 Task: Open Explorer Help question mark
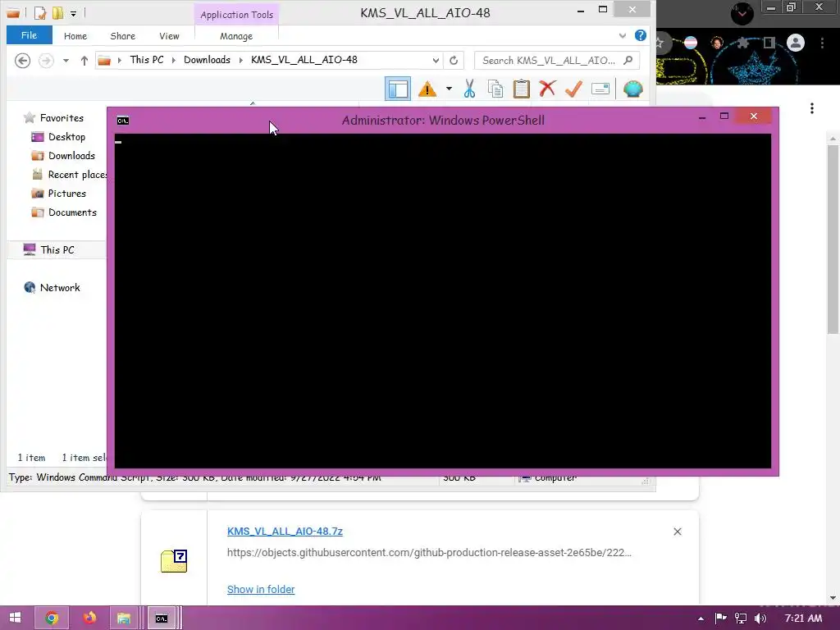(x=640, y=35)
